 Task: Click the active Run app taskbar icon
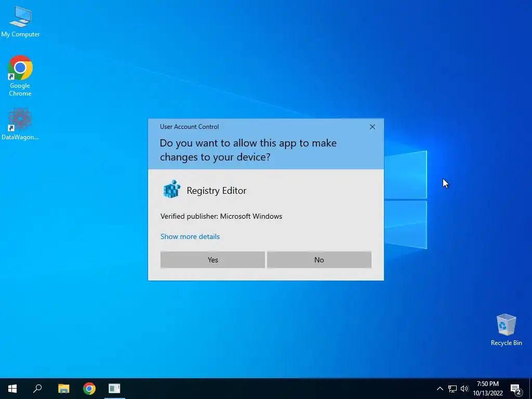click(x=114, y=389)
